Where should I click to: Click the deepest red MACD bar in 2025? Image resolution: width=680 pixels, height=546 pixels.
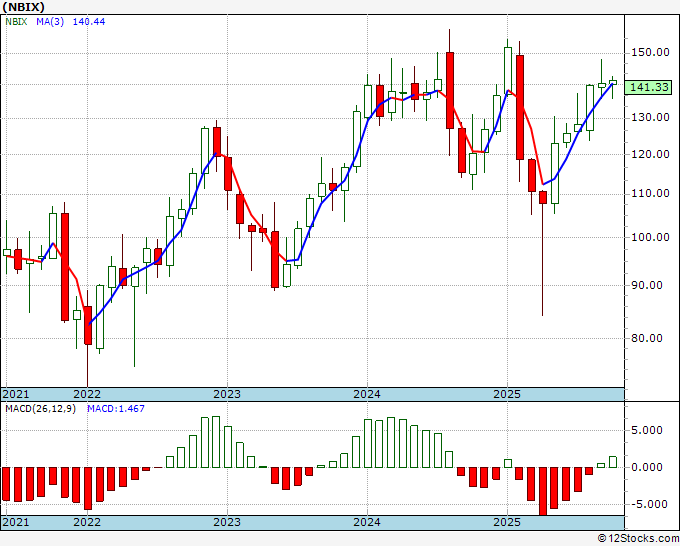tap(543, 491)
